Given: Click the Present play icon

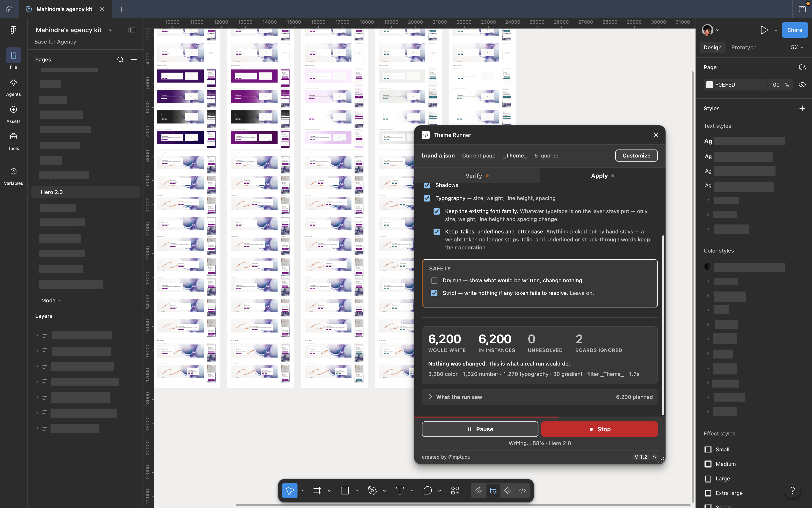Looking at the screenshot, I should click(x=764, y=30).
